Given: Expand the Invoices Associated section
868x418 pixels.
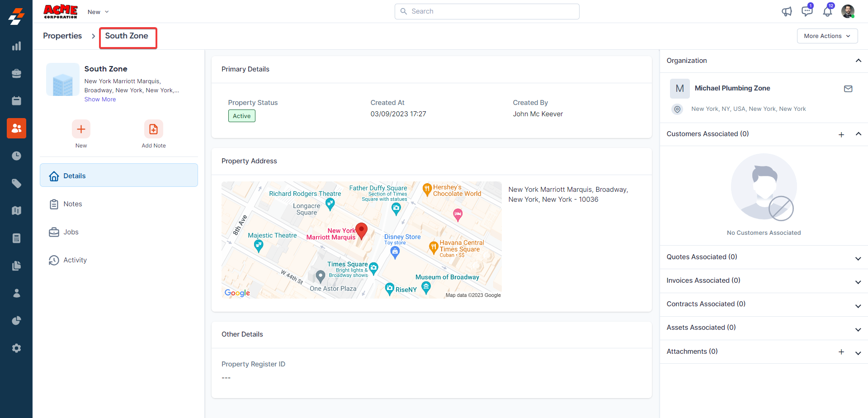Looking at the screenshot, I should point(859,282).
